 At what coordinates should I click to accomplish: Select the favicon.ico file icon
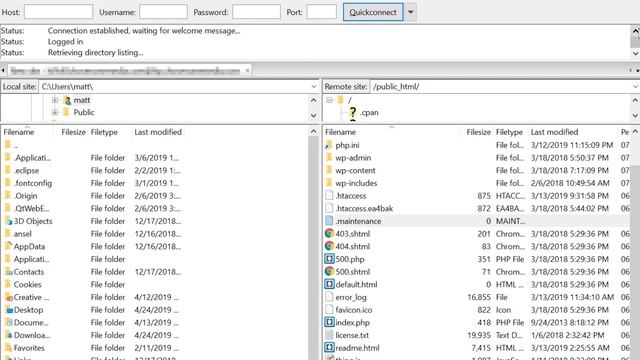pyautogui.click(x=329, y=309)
